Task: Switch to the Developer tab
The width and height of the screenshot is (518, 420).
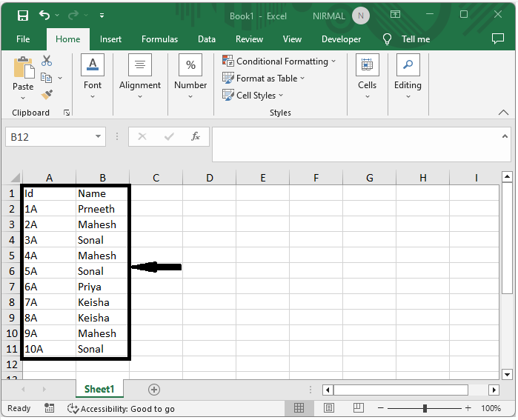Action: [341, 39]
